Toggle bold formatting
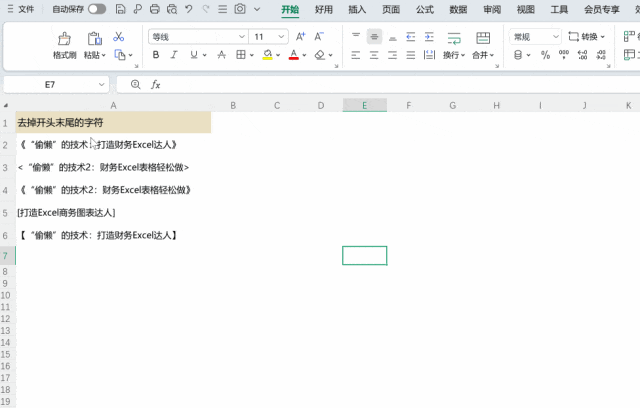Viewport: 640px width, 408px height. point(156,55)
